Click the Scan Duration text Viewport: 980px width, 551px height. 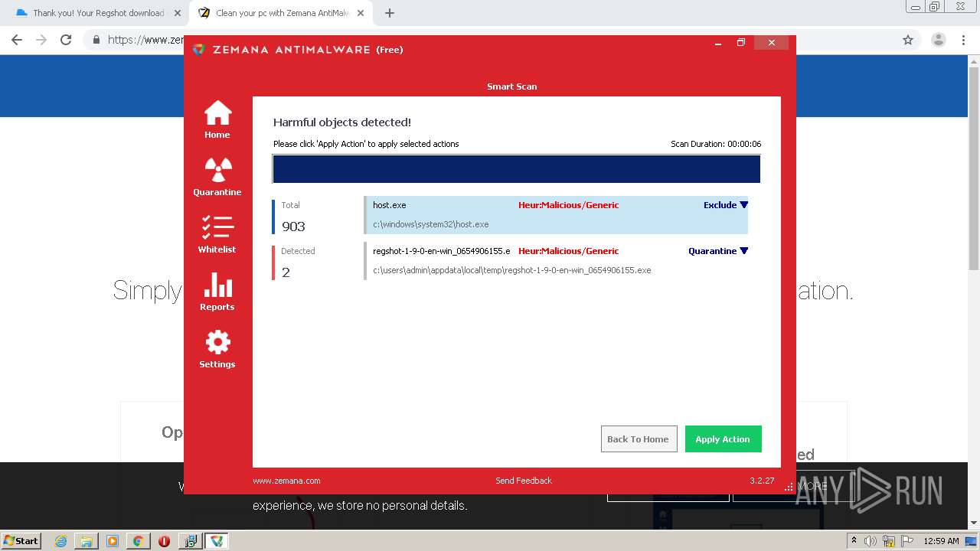coord(716,144)
